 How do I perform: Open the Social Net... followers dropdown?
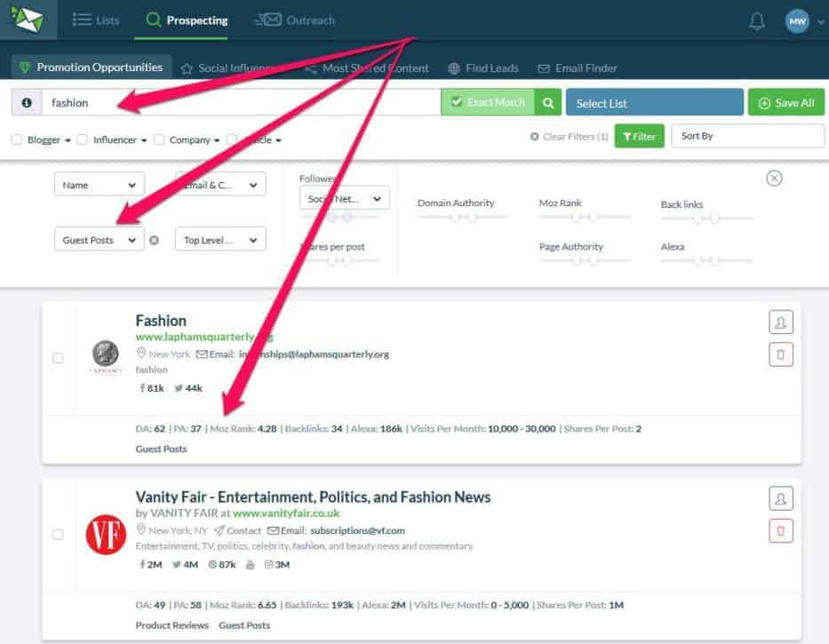coord(344,199)
